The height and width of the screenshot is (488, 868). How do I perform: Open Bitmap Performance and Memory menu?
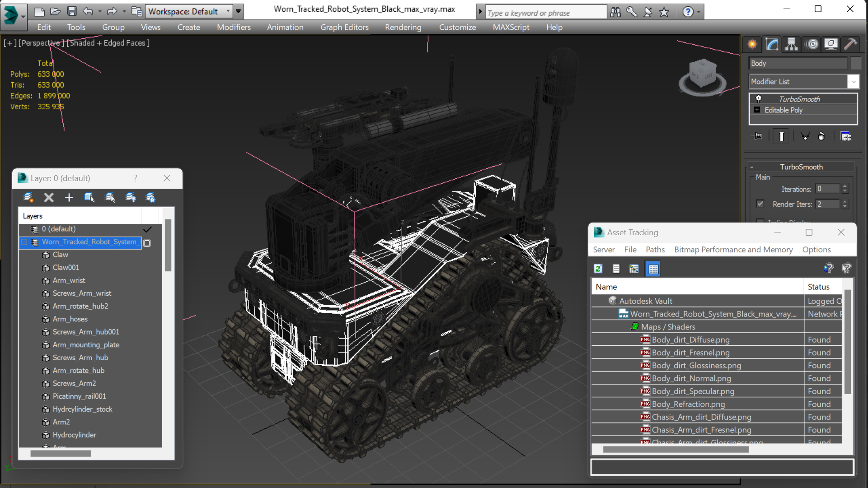733,250
